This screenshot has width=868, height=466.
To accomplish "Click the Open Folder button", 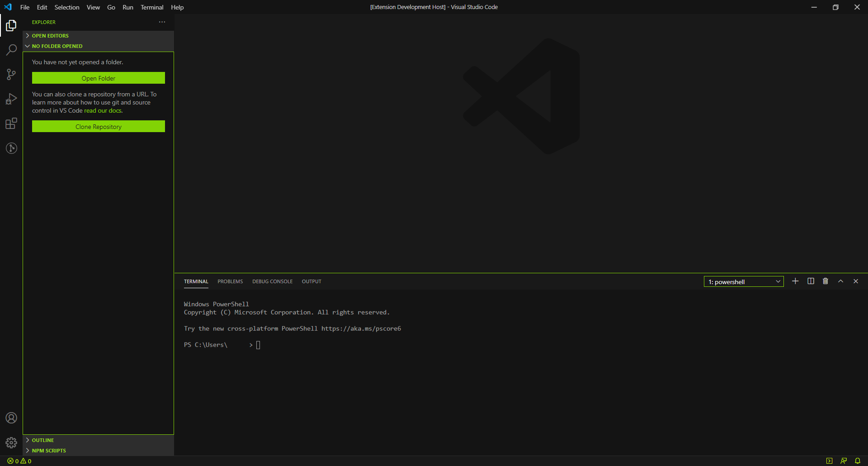I will (x=99, y=78).
